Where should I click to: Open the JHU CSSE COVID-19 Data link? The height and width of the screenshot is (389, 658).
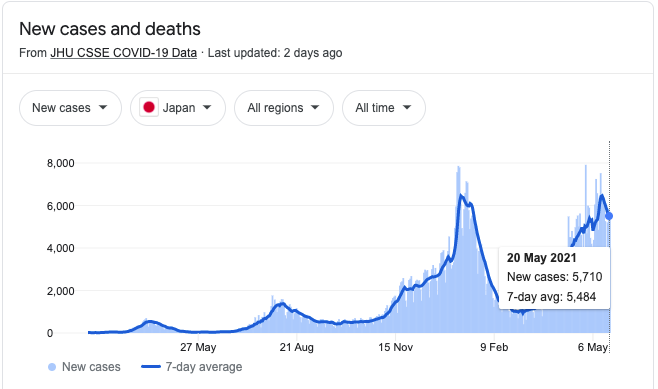tap(123, 53)
